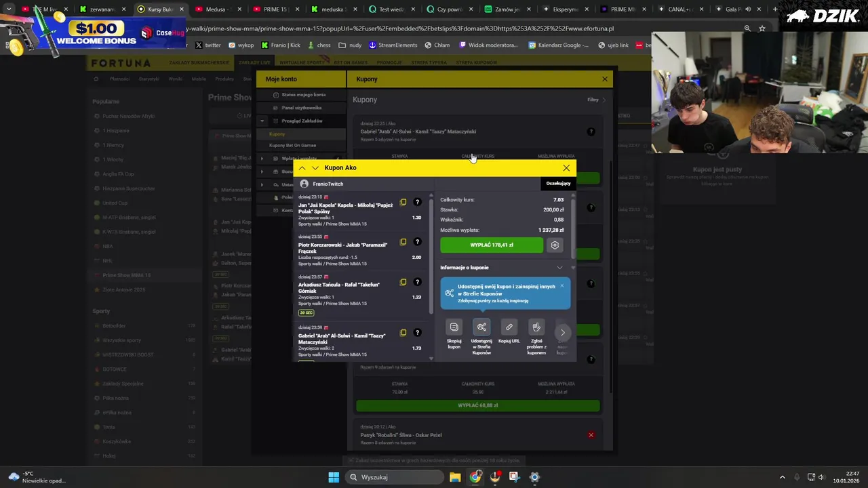Image resolution: width=868 pixels, height=488 pixels.
Task: Open help icon on first coupon in Kupony list
Action: pos(591,131)
